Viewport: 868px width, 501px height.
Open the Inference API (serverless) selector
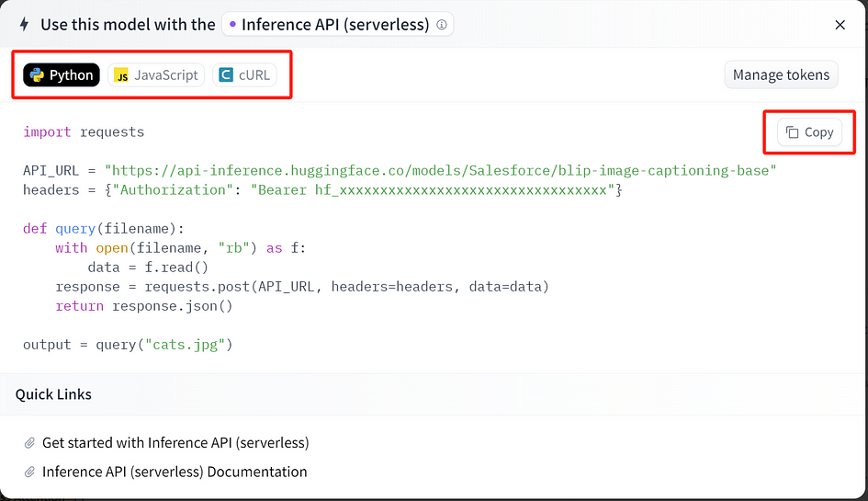[x=338, y=25]
